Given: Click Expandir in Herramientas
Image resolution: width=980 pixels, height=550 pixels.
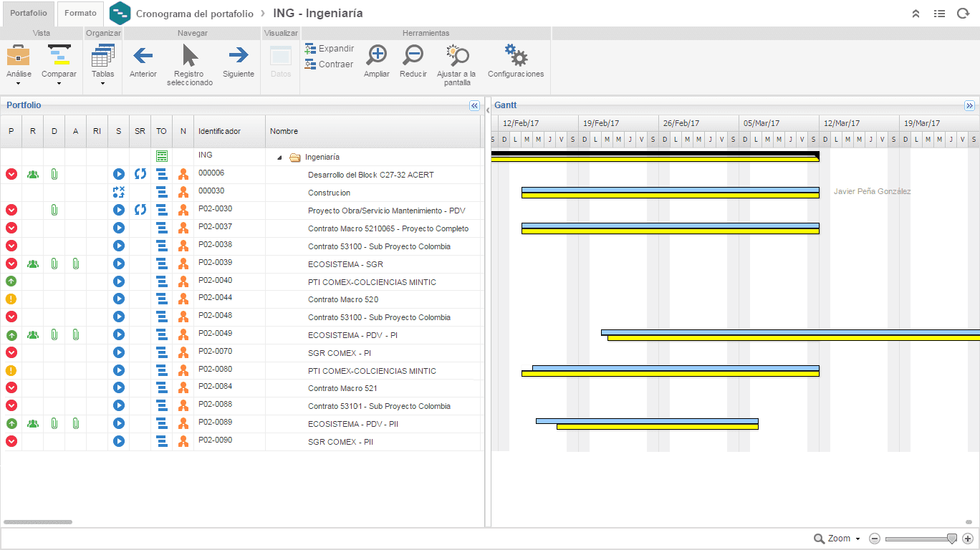Looking at the screenshot, I should click(x=330, y=49).
